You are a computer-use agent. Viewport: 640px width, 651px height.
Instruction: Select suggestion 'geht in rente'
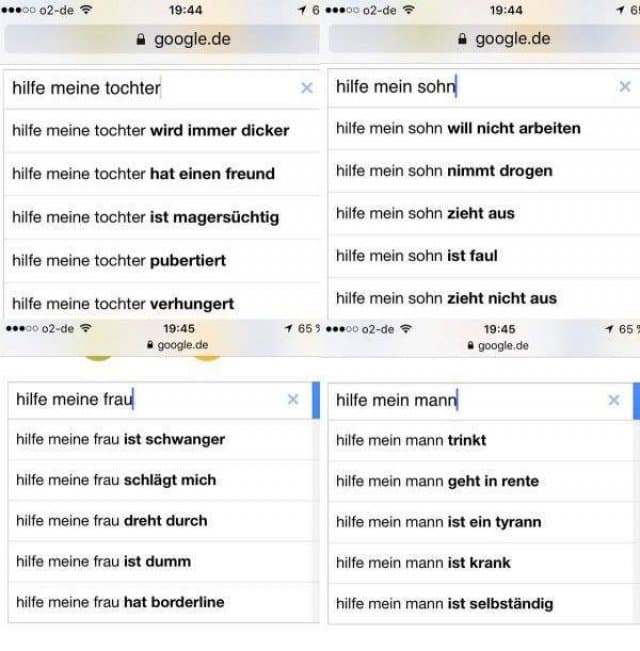[x=481, y=481]
